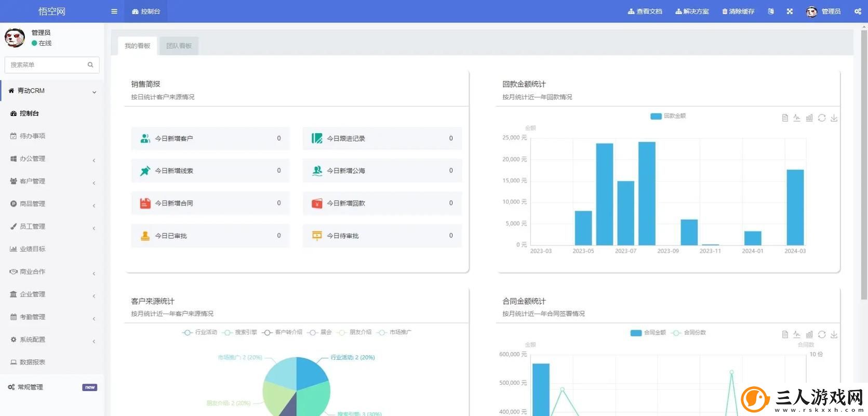This screenshot has height=416, width=868.
Task: Open 控制台 in the sidebar
Action: [52, 113]
